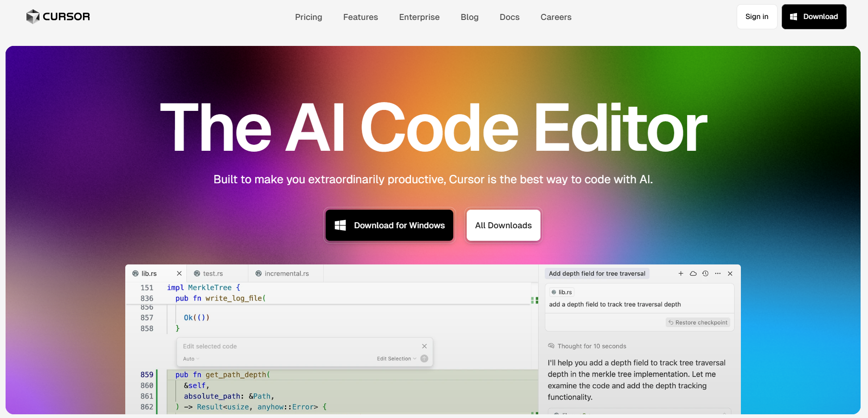Go to the Enterprise page

tap(419, 17)
